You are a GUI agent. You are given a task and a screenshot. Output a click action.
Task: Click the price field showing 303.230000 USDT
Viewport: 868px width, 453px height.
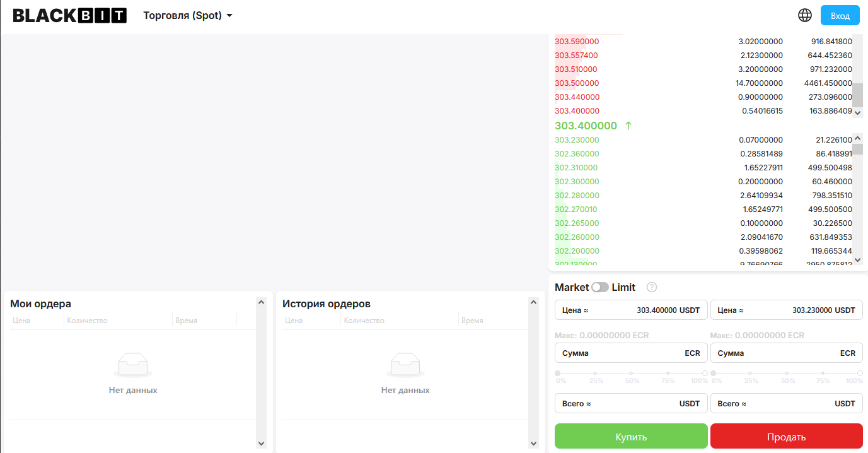click(x=787, y=310)
